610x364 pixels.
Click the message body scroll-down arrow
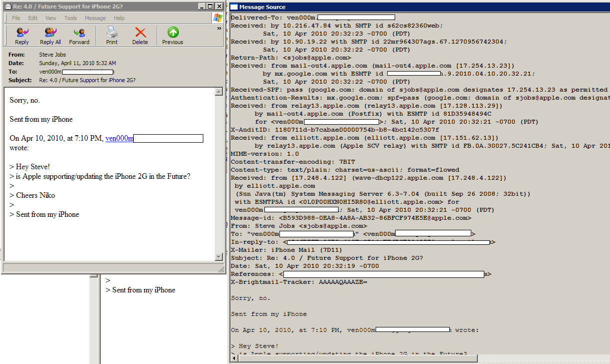(x=218, y=257)
